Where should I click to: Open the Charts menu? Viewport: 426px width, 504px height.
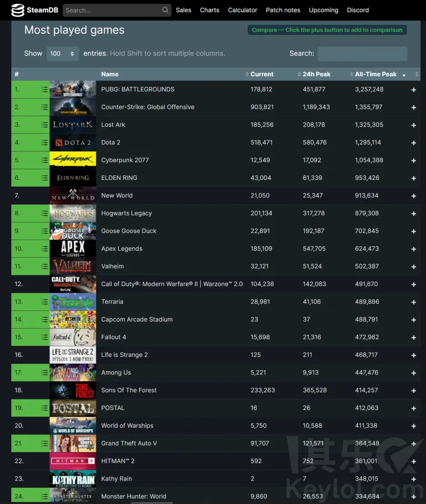coord(210,10)
